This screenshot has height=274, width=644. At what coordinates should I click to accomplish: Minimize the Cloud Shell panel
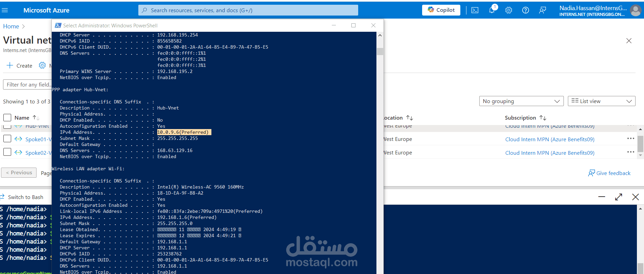[x=602, y=197]
